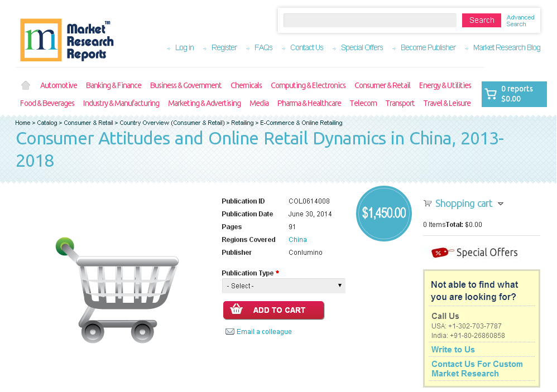Open the Publication Type select dropdown
This screenshot has height=392, width=557.
pos(284,285)
